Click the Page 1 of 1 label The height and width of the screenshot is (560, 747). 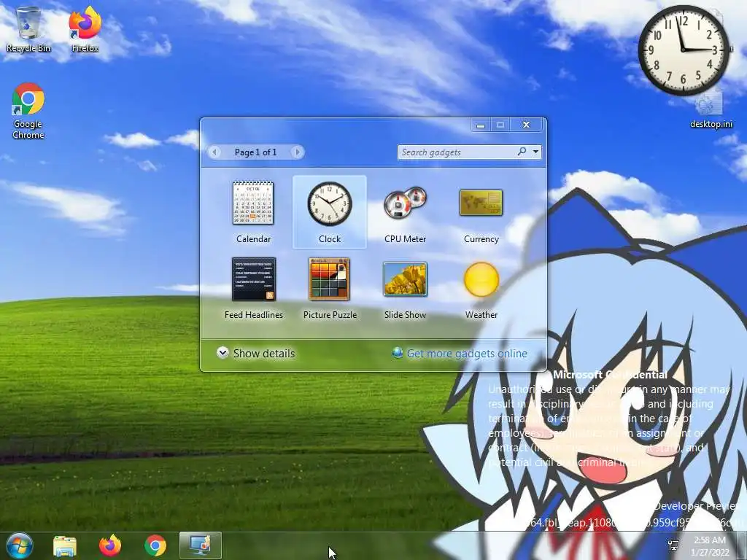[x=255, y=152]
